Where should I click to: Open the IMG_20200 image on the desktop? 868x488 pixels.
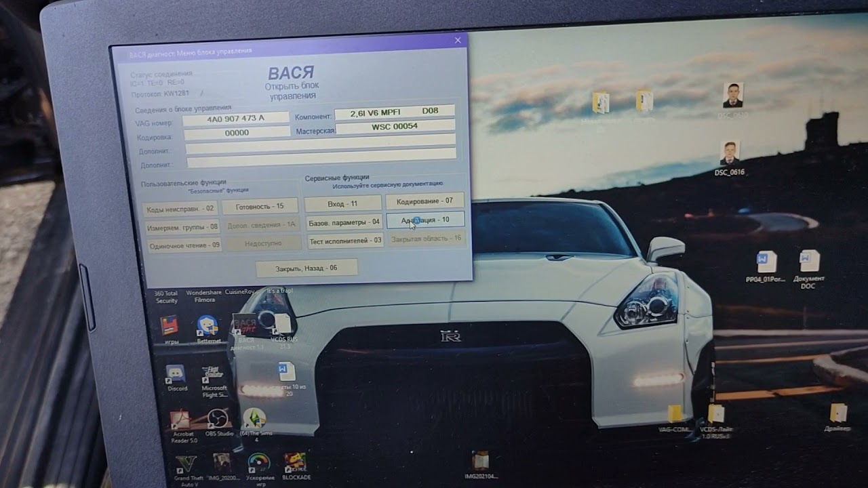pos(222,466)
